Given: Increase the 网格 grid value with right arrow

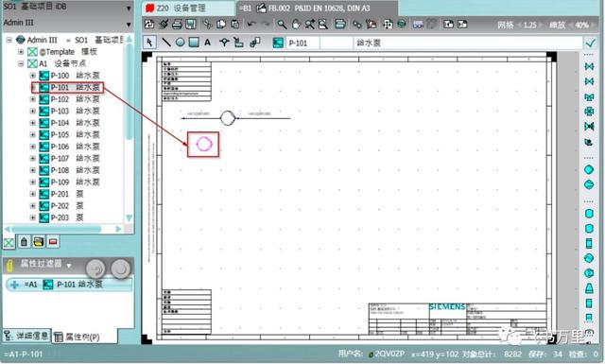Looking at the screenshot, I should pos(542,26).
